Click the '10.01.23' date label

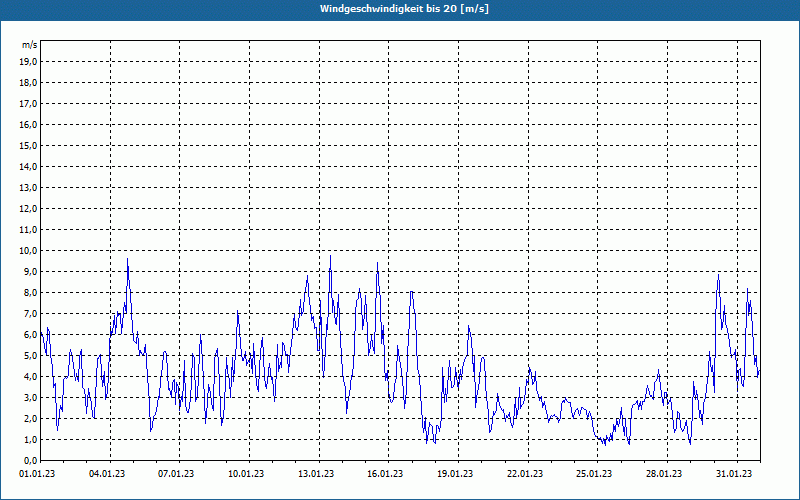[x=246, y=474]
